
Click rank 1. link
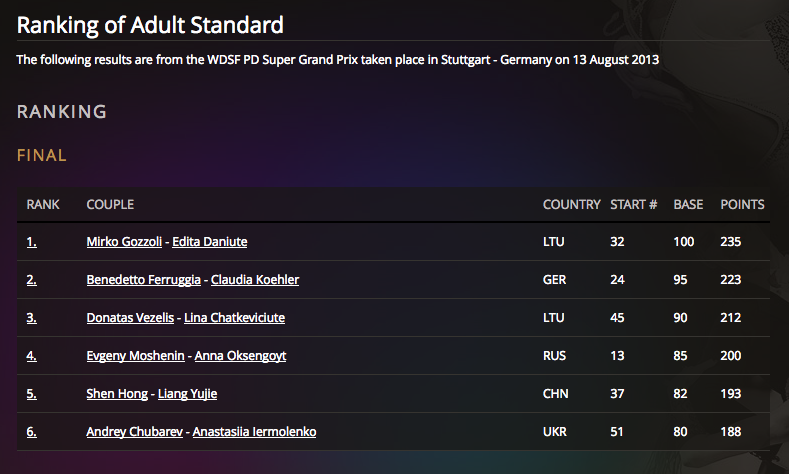pyautogui.click(x=32, y=242)
